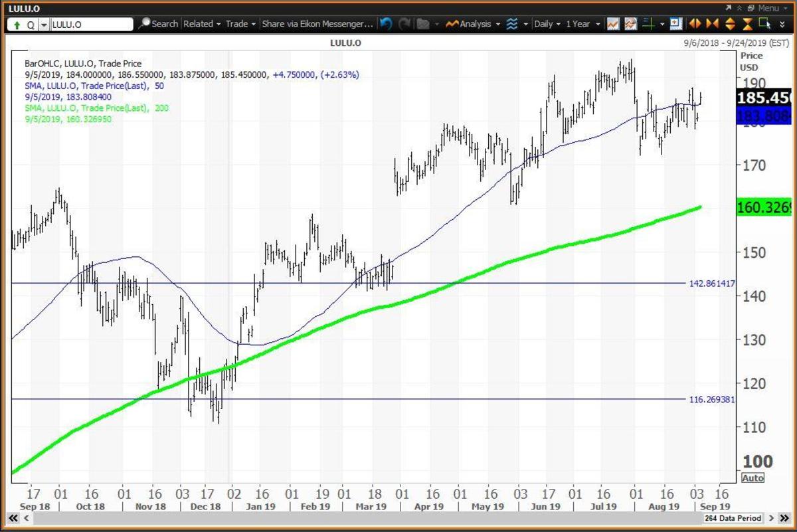Click the compress horizontally arrows icon

coord(712,24)
